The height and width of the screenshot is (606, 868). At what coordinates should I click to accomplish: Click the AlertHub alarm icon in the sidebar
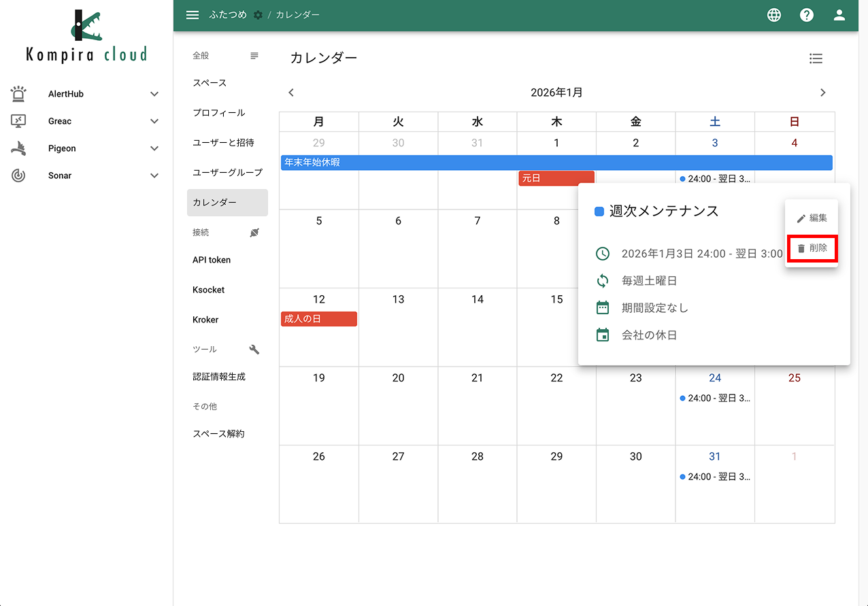coord(18,93)
